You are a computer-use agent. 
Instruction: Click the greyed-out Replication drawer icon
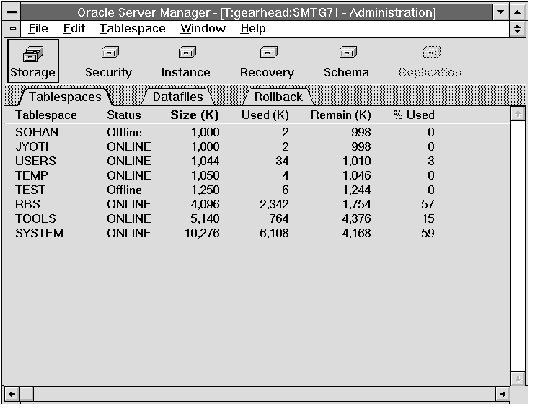tap(431, 62)
